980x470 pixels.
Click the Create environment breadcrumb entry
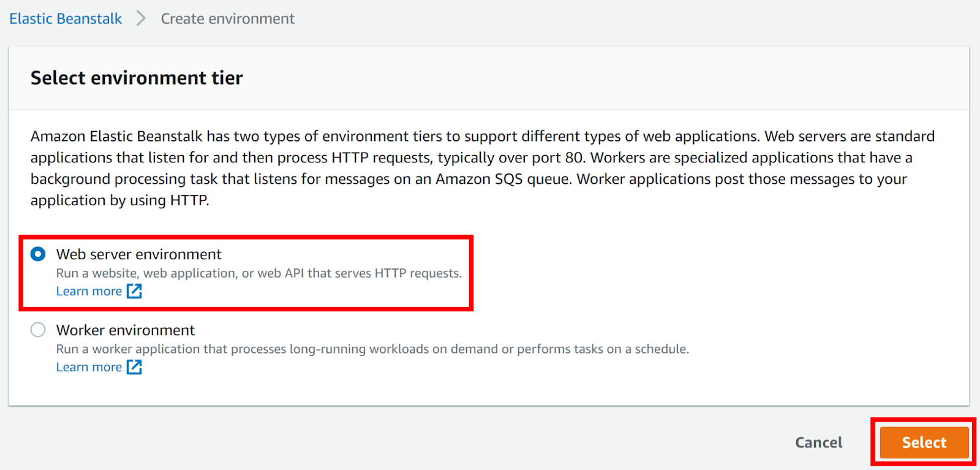click(227, 18)
